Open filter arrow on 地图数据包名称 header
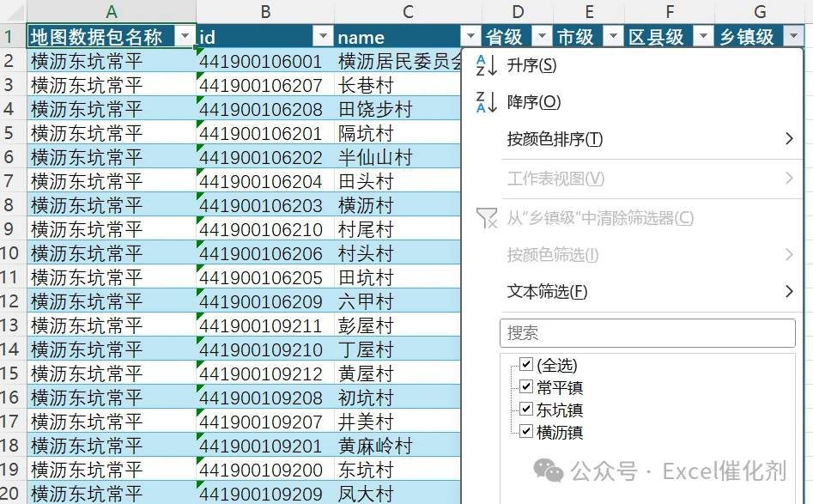Image resolution: width=813 pixels, height=504 pixels. [185, 36]
